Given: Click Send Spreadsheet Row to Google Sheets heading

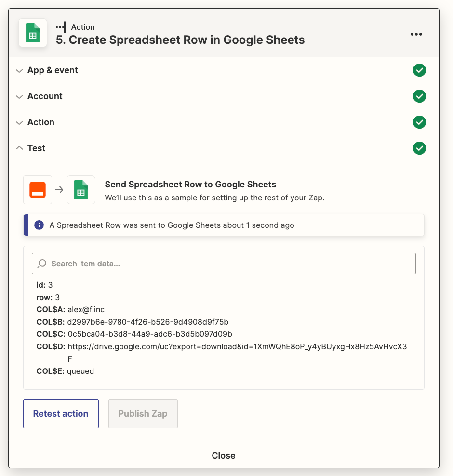Looking at the screenshot, I should click(x=190, y=184).
